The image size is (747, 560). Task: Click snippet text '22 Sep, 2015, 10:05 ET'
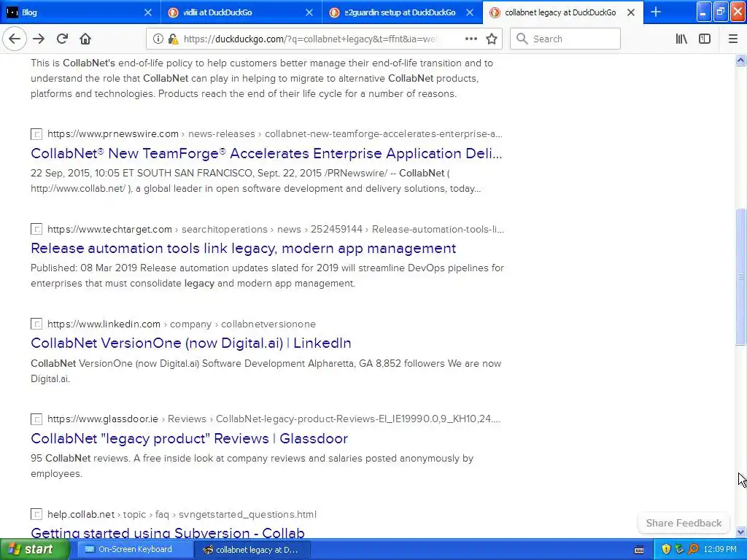coord(82,173)
